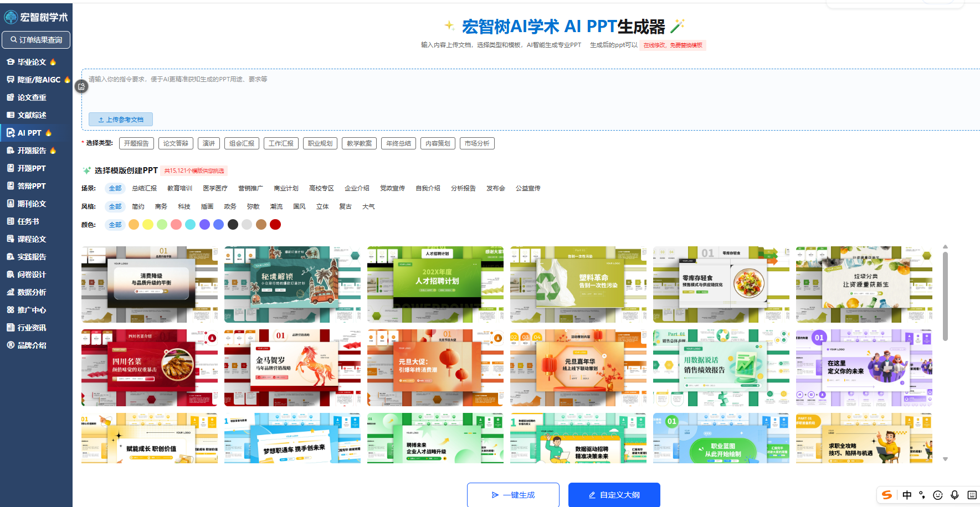Open the 行业资讯 sidebar icon
The height and width of the screenshot is (507, 980).
[x=11, y=328]
